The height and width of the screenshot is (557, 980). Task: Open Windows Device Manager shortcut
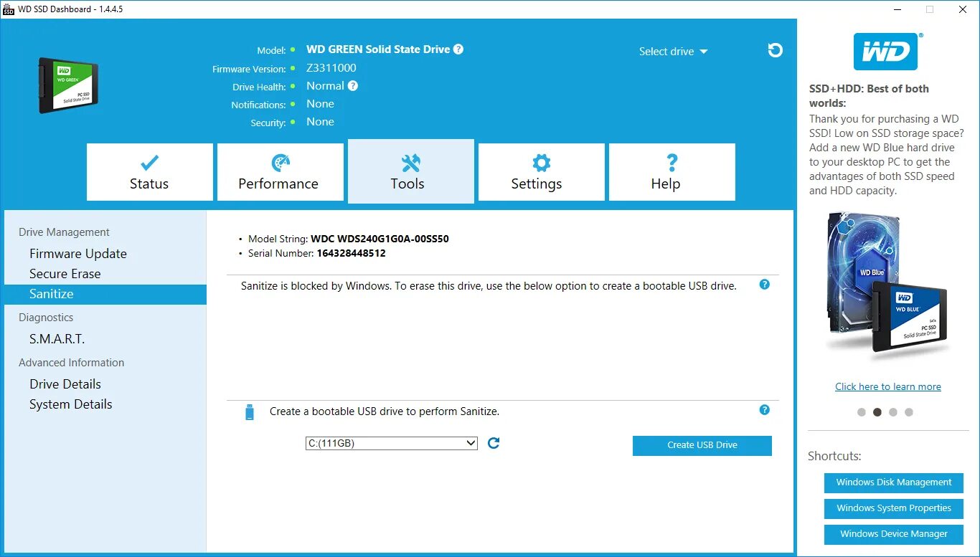pos(894,534)
